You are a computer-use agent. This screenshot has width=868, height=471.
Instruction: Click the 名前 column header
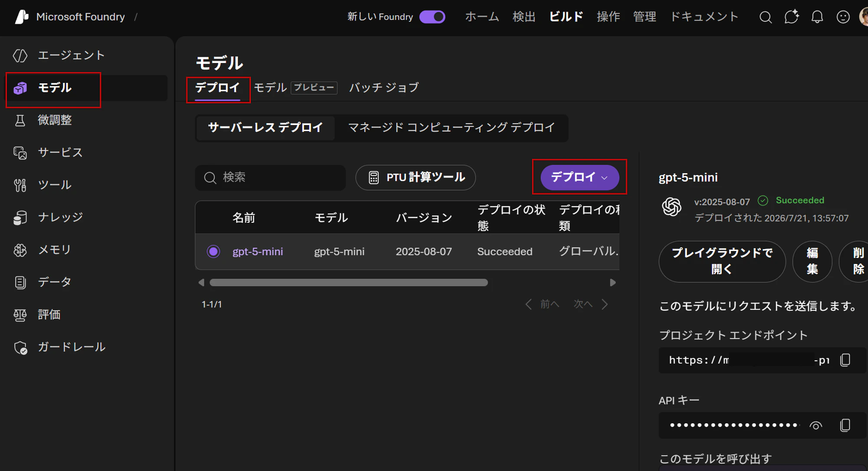pos(244,217)
